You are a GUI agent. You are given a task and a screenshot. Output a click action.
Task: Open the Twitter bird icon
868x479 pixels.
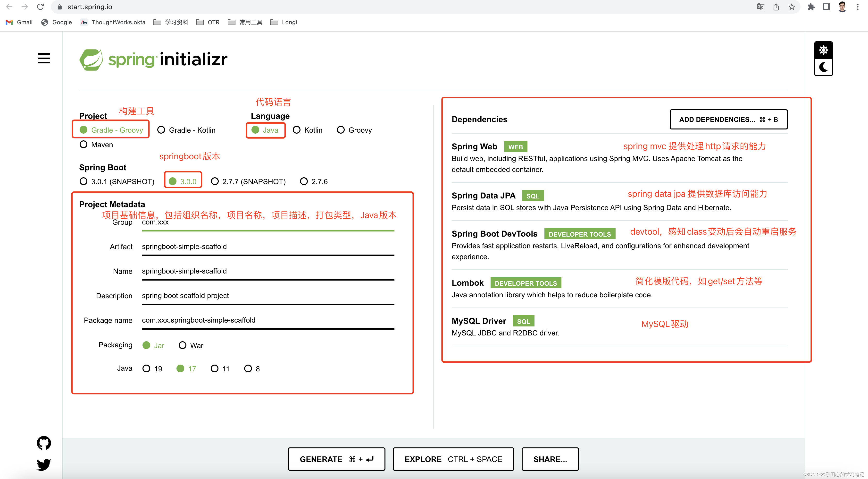pyautogui.click(x=44, y=464)
